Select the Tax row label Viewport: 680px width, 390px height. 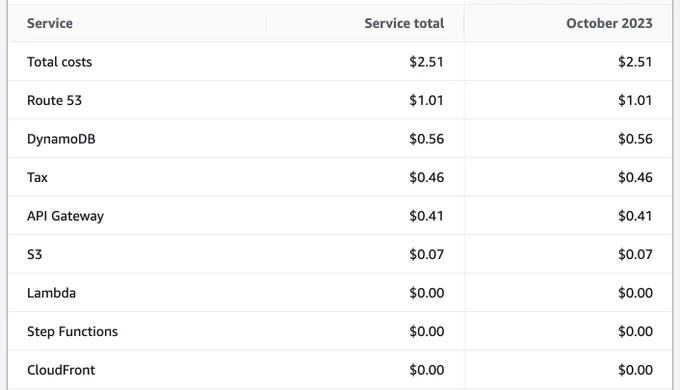37,177
